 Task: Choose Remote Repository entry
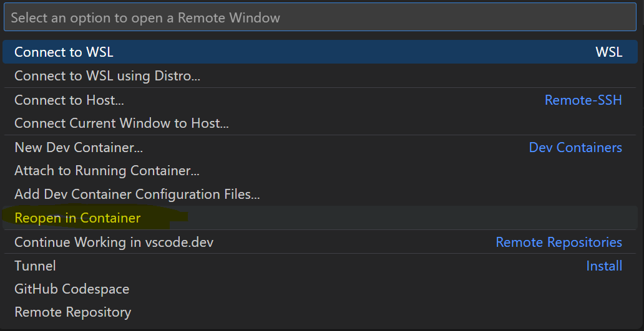pyautogui.click(x=320, y=312)
